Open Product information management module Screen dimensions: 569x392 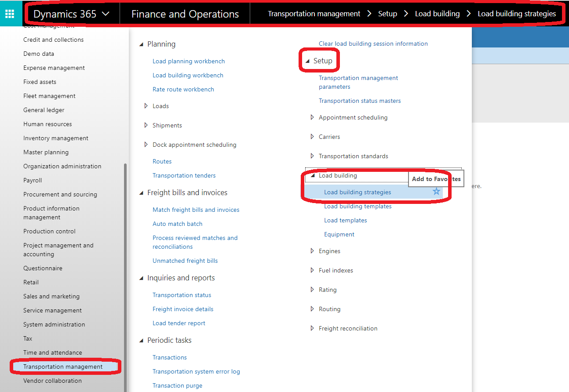click(x=51, y=213)
